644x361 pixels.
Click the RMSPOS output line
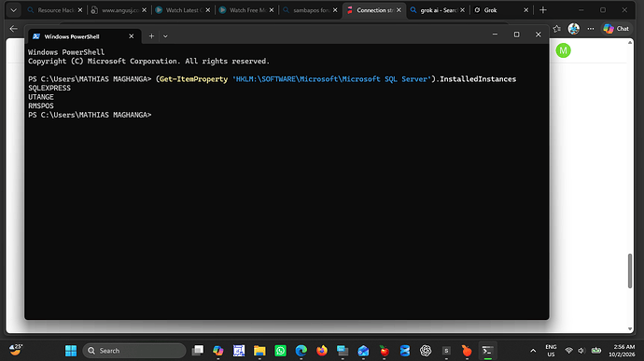[41, 106]
